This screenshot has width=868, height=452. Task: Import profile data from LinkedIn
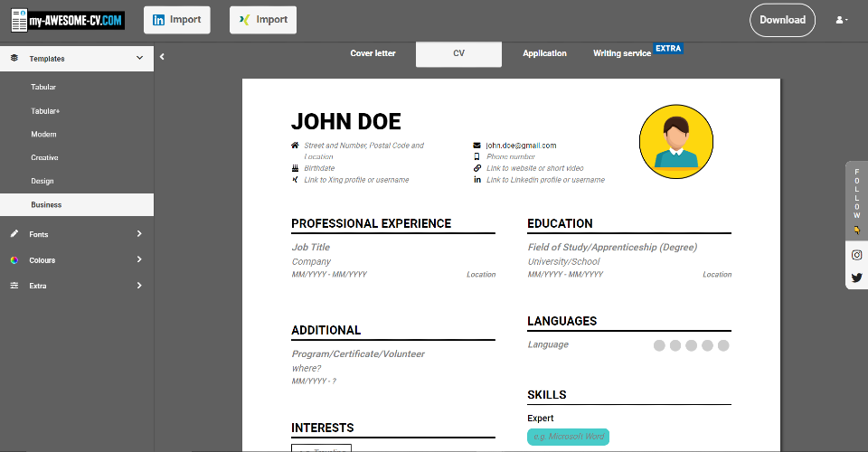coord(177,20)
